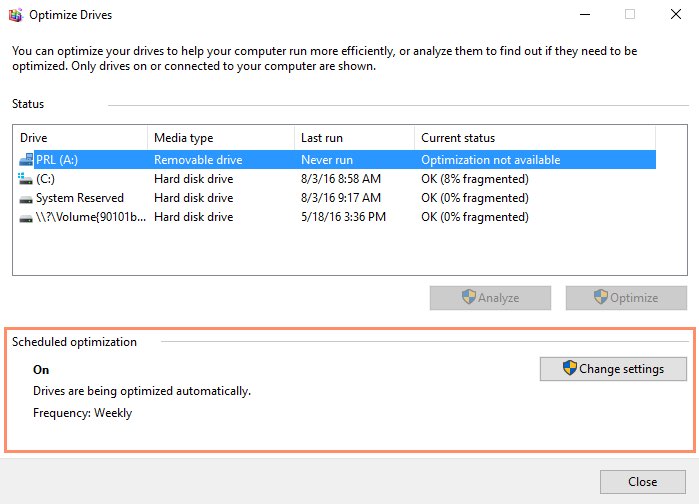Screen dimensions: 699x504
Task: Sort by the Current status column header
Action: pyautogui.click(x=534, y=138)
